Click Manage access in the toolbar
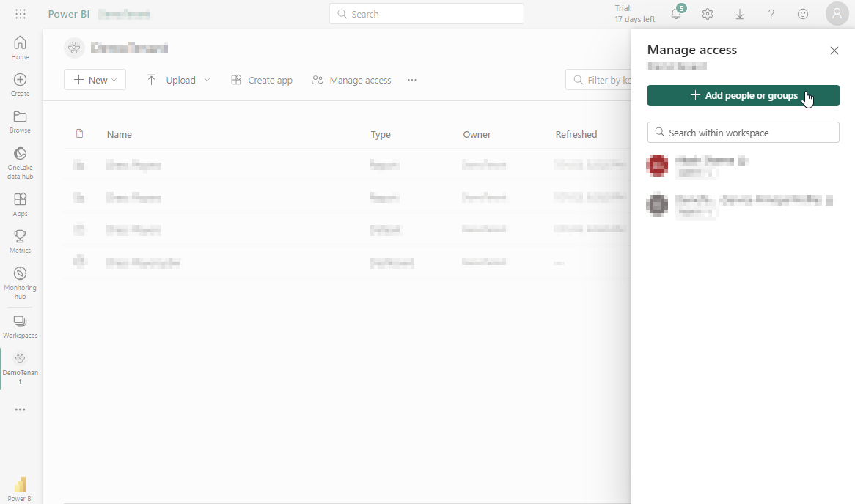This screenshot has height=504, width=855. [352, 80]
